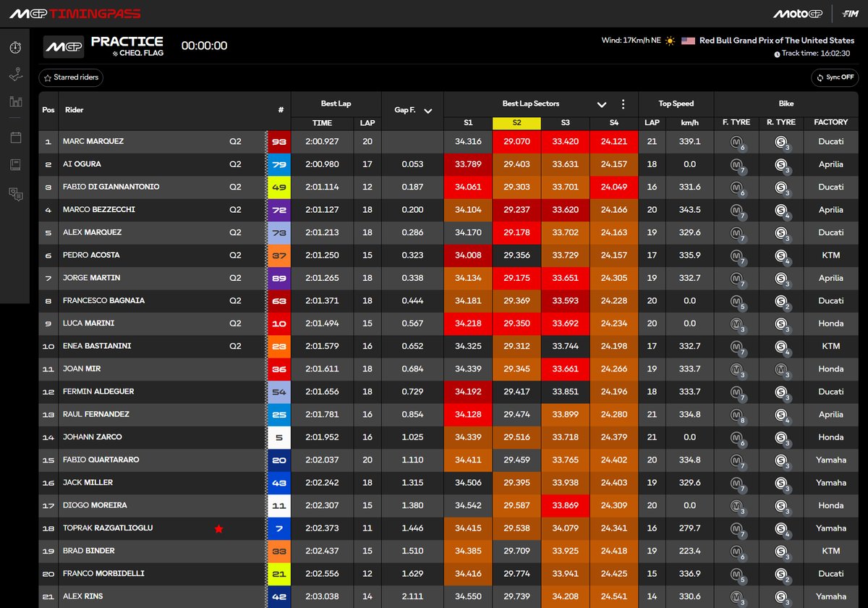Click gap value 0.053 for Ogura
868x608 pixels.
412,164
